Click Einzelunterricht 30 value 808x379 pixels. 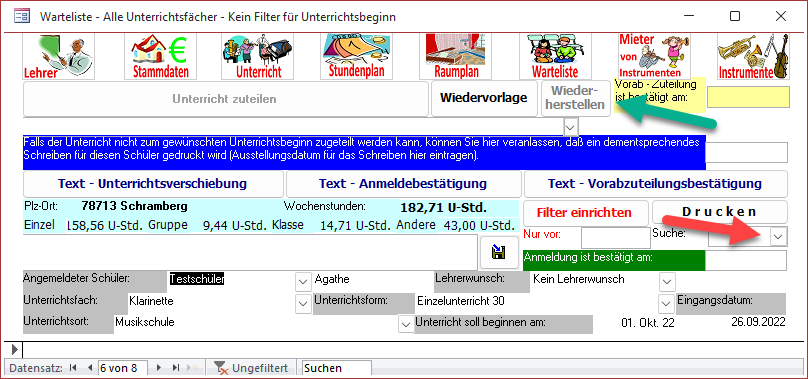tap(461, 301)
